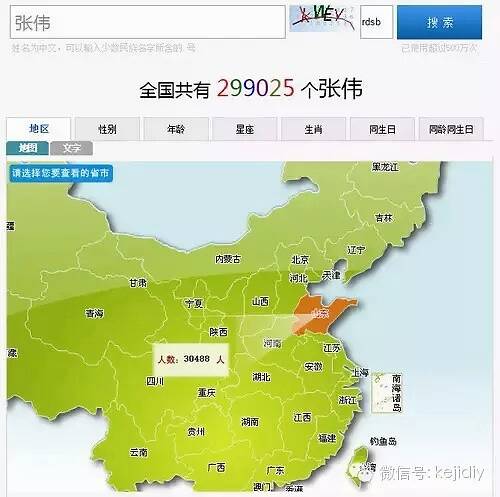This screenshot has width=500, height=497.
Task: Click the captcha code input box
Action: [x=376, y=22]
